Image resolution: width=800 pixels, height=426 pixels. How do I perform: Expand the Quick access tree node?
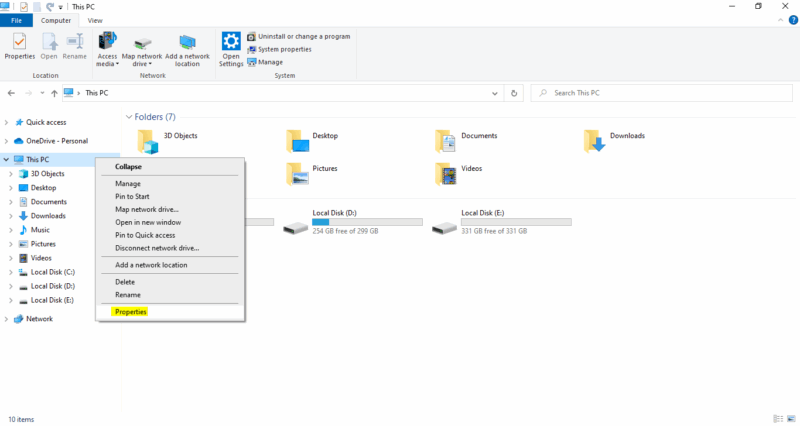point(7,122)
